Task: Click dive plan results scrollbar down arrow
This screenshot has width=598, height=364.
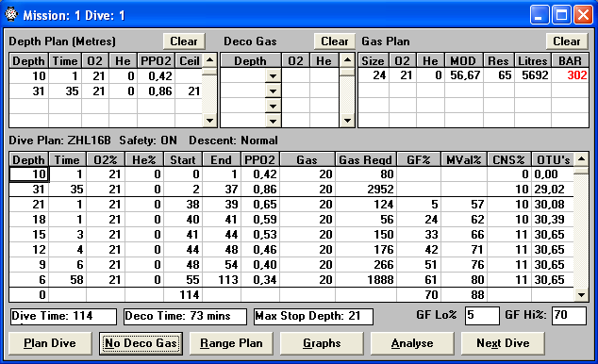Action: (581, 294)
